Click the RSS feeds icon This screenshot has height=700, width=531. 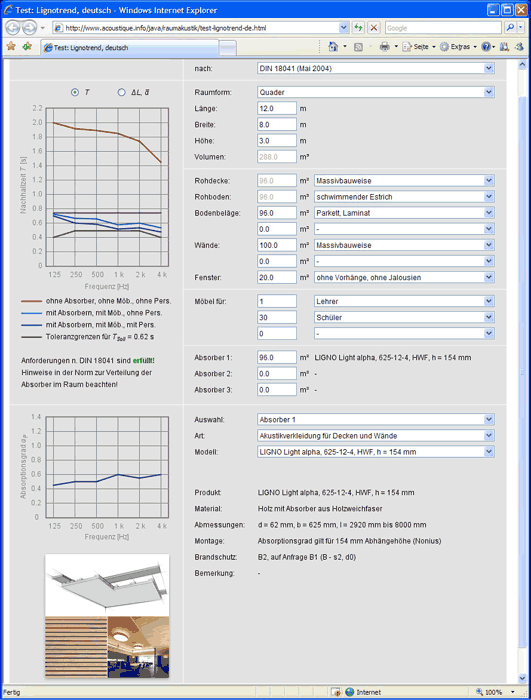[358, 47]
